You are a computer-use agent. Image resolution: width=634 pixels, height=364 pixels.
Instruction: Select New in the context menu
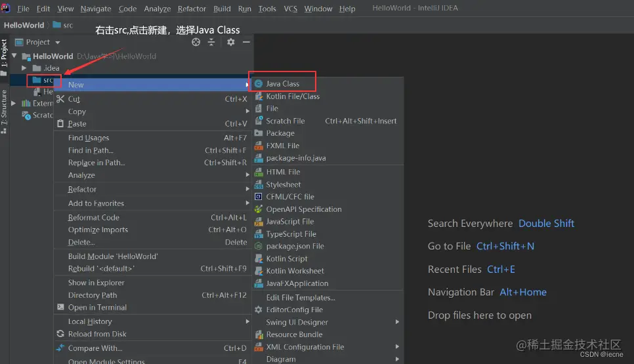pos(152,85)
